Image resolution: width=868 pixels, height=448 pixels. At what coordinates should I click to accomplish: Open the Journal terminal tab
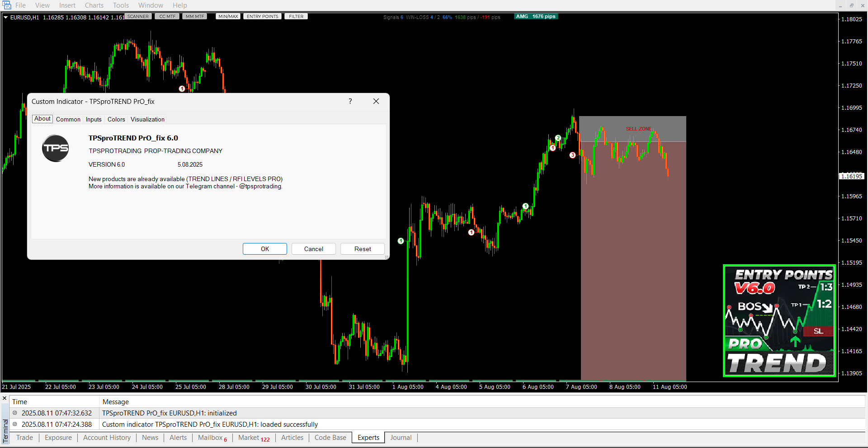point(401,438)
